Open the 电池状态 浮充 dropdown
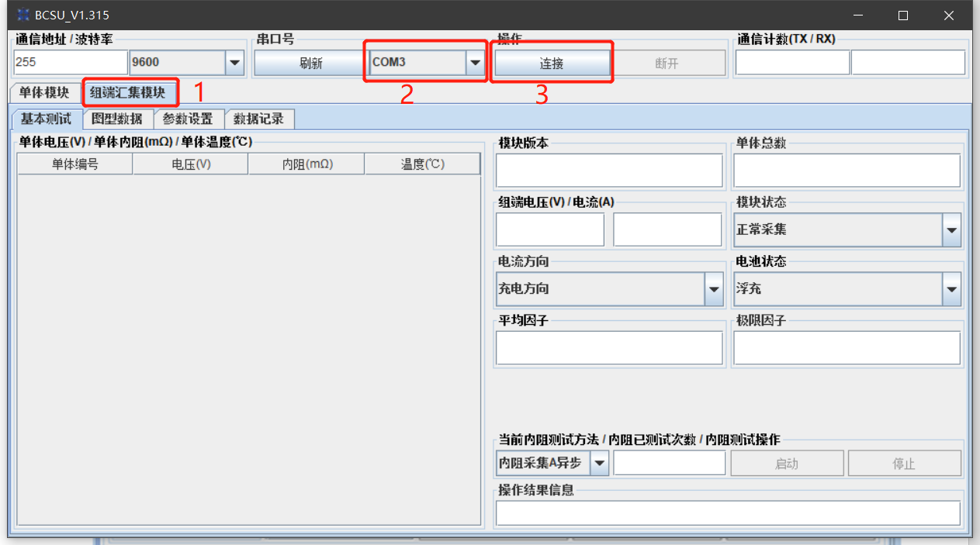 point(951,289)
